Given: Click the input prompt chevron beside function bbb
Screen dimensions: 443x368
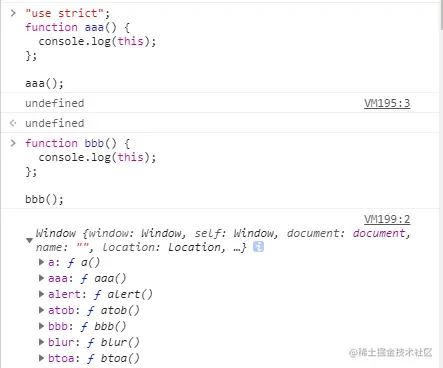Looking at the screenshot, I should click(x=13, y=143).
